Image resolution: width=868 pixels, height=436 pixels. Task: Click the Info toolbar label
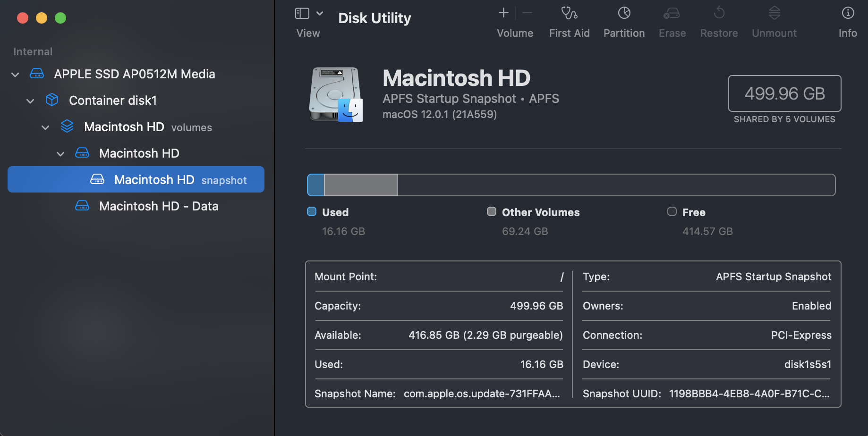[848, 33]
